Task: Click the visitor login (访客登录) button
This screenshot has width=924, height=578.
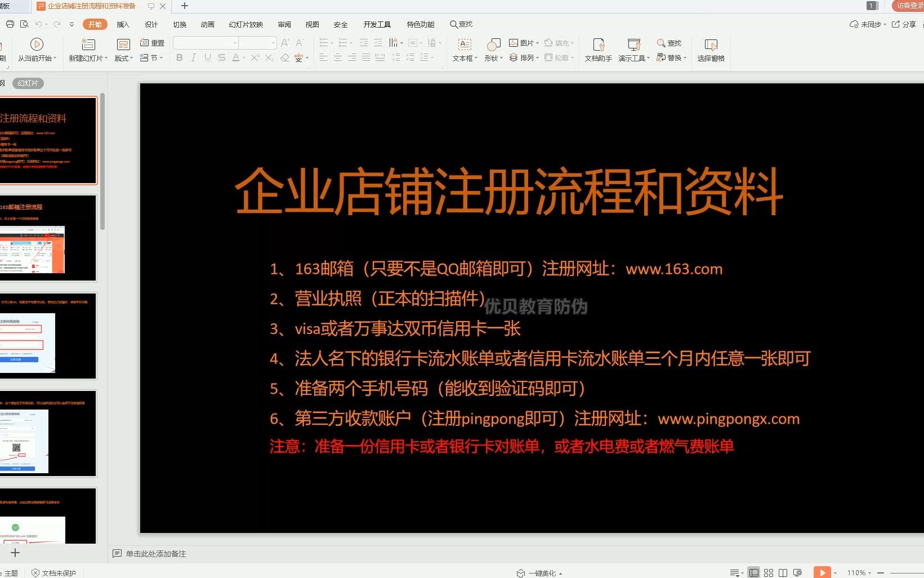Action: [909, 6]
